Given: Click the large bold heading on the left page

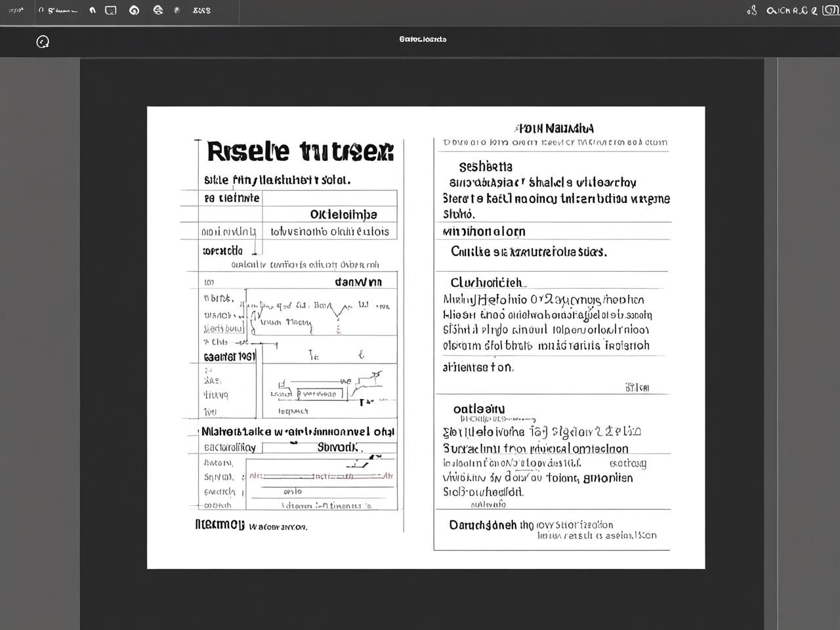Looking at the screenshot, I should pyautogui.click(x=300, y=152).
